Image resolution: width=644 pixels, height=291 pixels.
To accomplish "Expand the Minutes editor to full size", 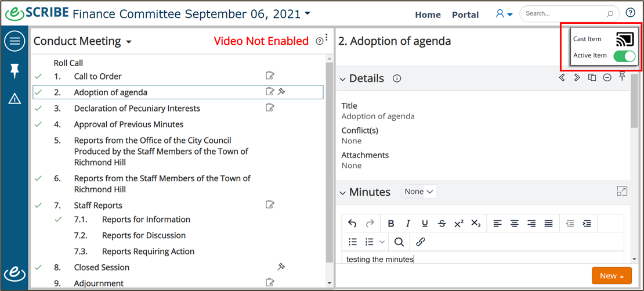I will coord(622,191).
